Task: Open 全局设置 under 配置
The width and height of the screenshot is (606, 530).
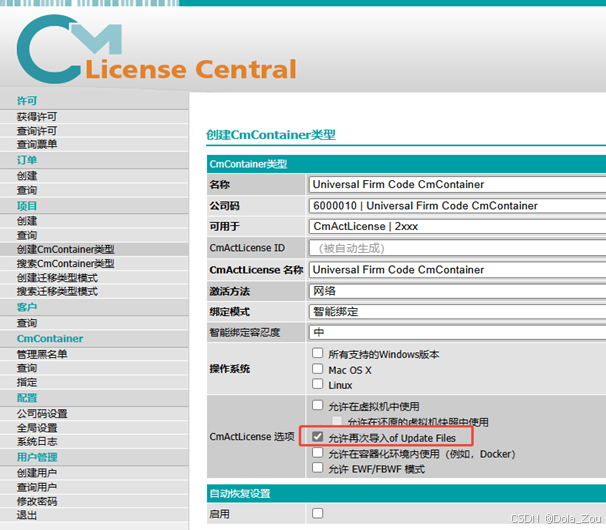Action: click(37, 428)
